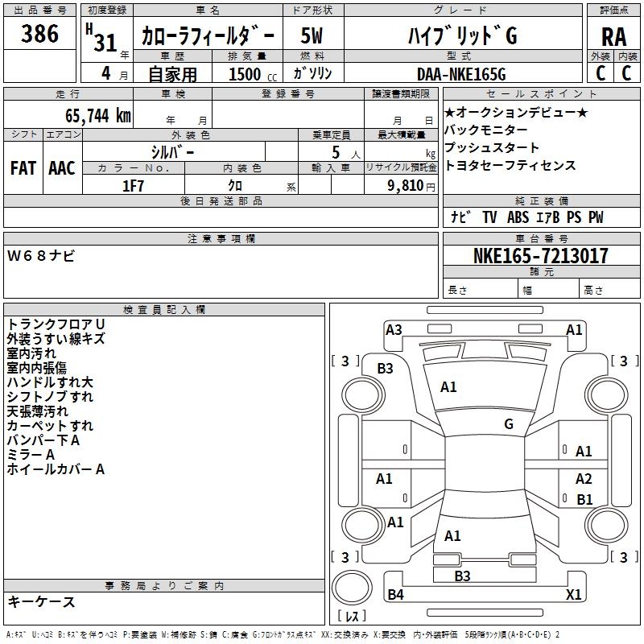Click the AAC air conditioner cell
Viewport: 644px width, 644px height.
point(62,168)
